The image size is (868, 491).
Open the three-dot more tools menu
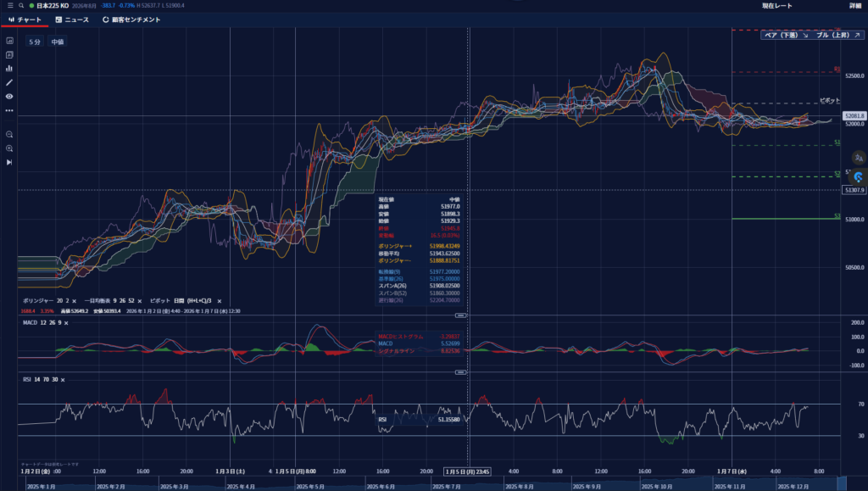(9, 110)
